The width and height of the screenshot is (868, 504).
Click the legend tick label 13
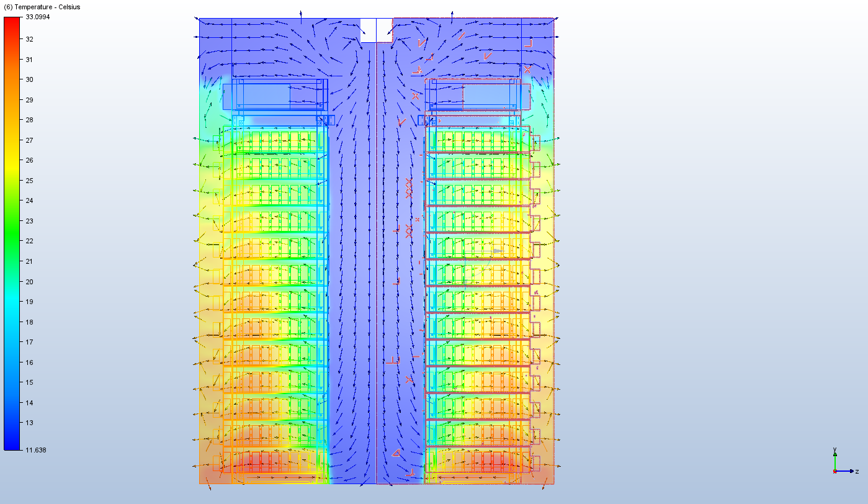29,423
